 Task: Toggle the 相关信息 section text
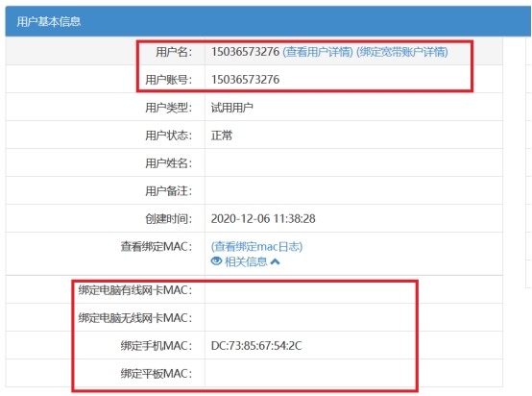click(246, 261)
